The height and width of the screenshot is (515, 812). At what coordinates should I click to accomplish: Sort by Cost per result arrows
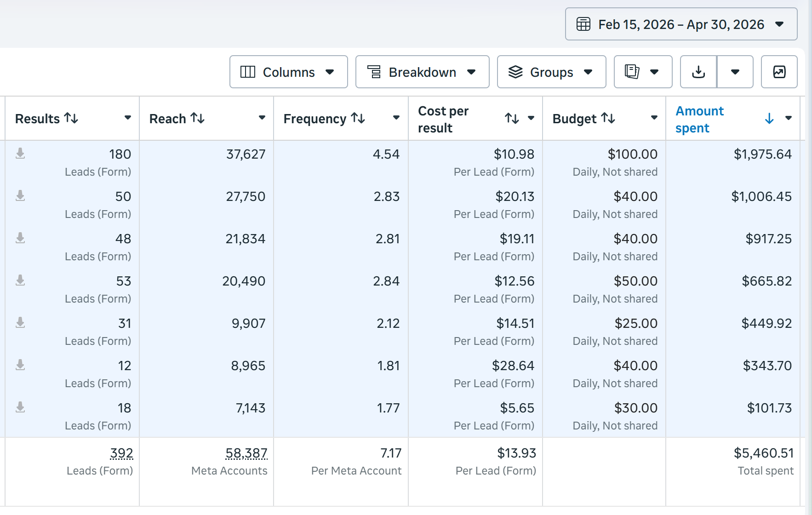tap(512, 118)
